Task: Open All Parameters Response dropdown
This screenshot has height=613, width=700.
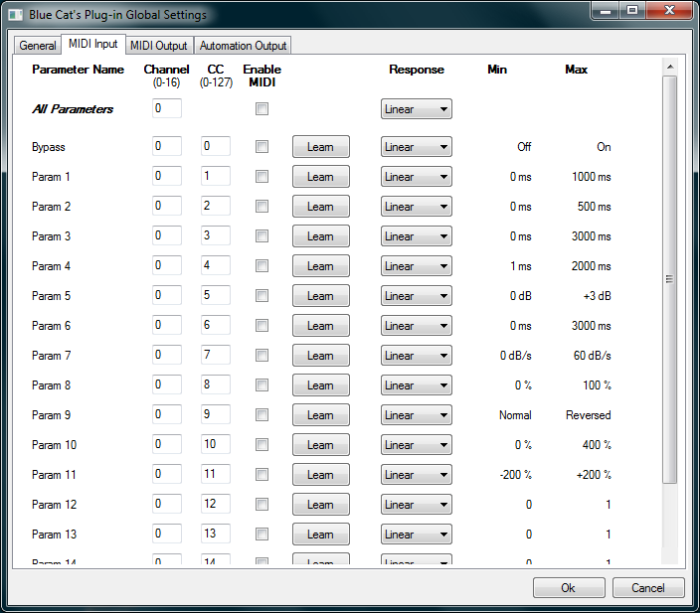Action: [x=416, y=109]
